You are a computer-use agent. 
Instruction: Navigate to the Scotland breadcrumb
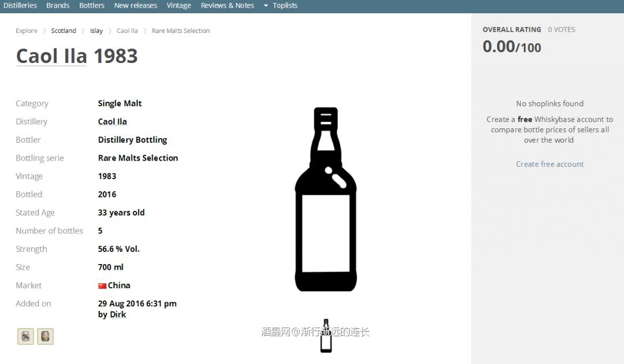64,31
